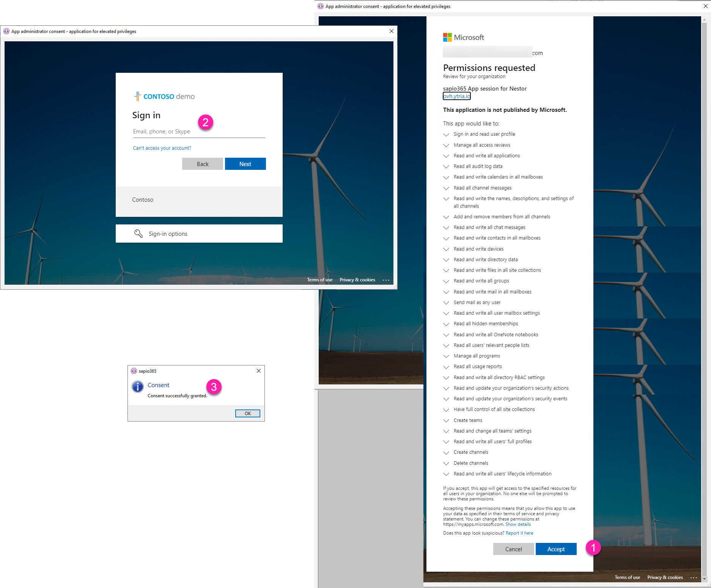Viewport: 711px width, 588px height.
Task: Click Next in Contoso sign-in
Action: click(x=245, y=164)
